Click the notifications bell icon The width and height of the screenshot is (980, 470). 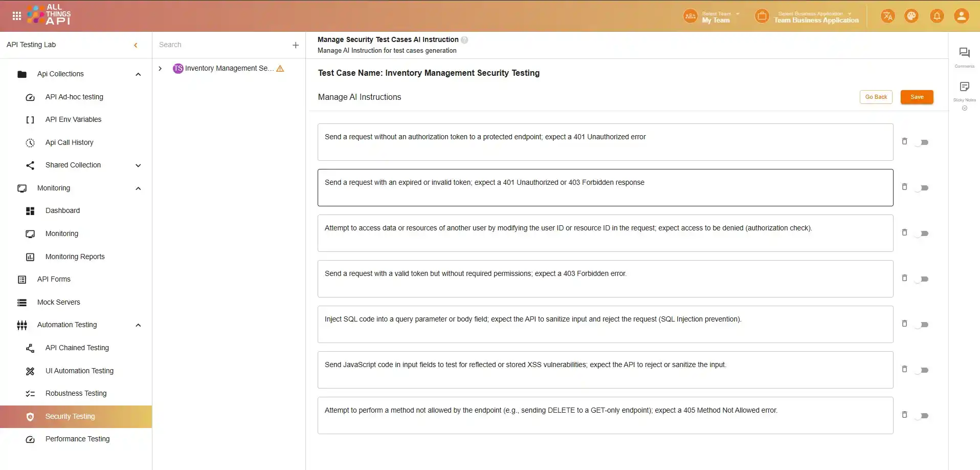tap(937, 16)
